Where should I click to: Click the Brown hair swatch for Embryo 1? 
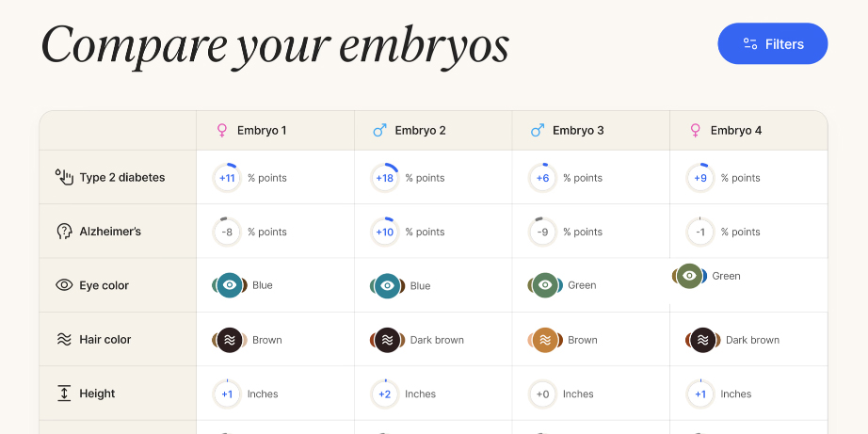pos(229,340)
